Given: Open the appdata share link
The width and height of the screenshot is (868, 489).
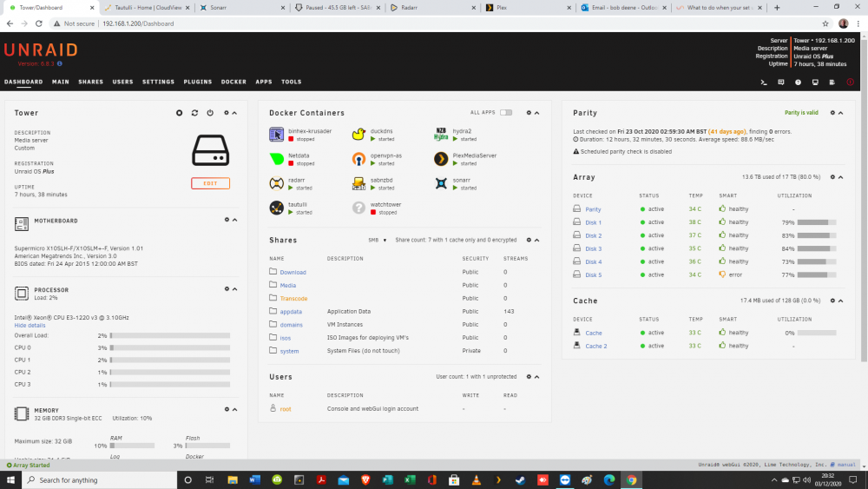Looking at the screenshot, I should click(291, 312).
